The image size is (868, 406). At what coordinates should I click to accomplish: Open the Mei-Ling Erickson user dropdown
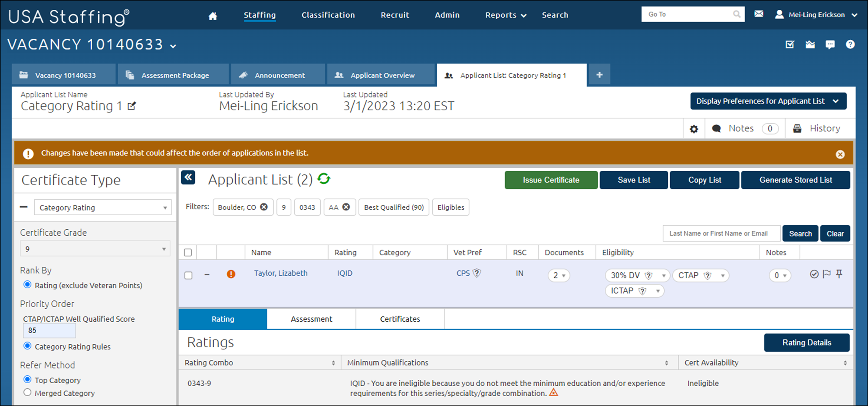854,15
